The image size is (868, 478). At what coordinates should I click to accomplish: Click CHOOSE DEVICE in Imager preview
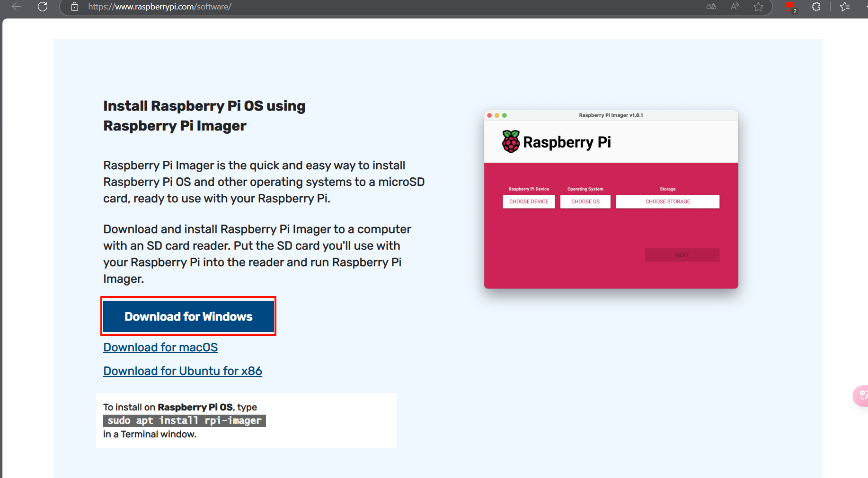click(529, 201)
